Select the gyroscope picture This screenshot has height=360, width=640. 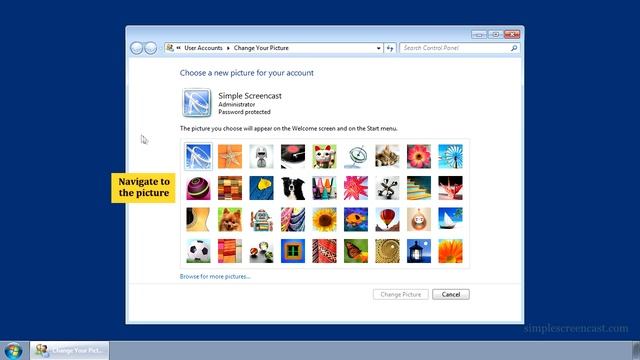[x=356, y=156]
